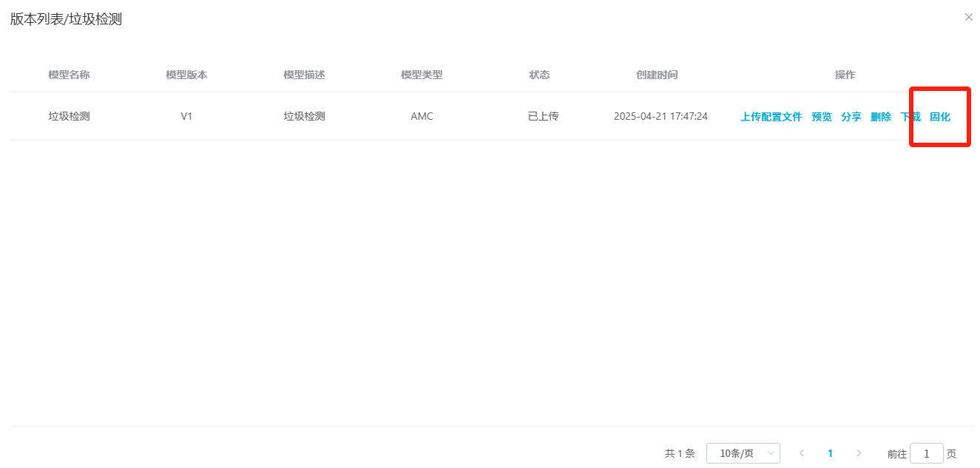Click the 固化 action link

pyautogui.click(x=939, y=117)
